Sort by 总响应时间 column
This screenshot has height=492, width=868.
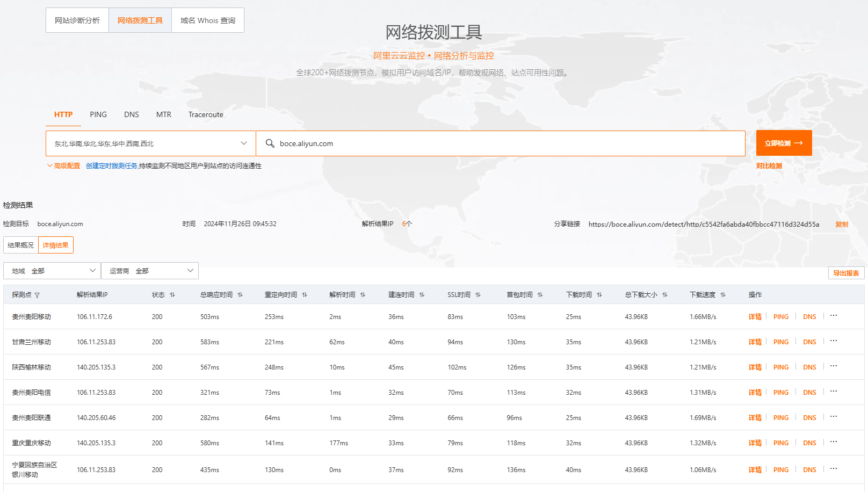[x=240, y=295]
